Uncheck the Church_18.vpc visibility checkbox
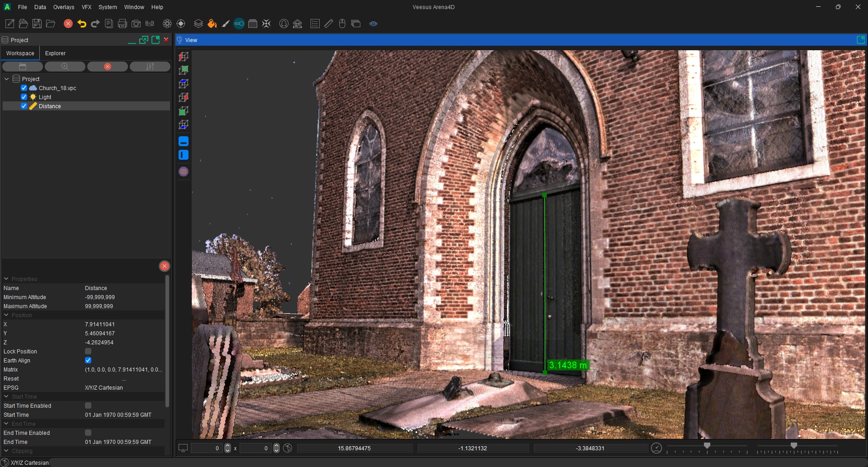Viewport: 868px width, 467px height. pos(24,88)
